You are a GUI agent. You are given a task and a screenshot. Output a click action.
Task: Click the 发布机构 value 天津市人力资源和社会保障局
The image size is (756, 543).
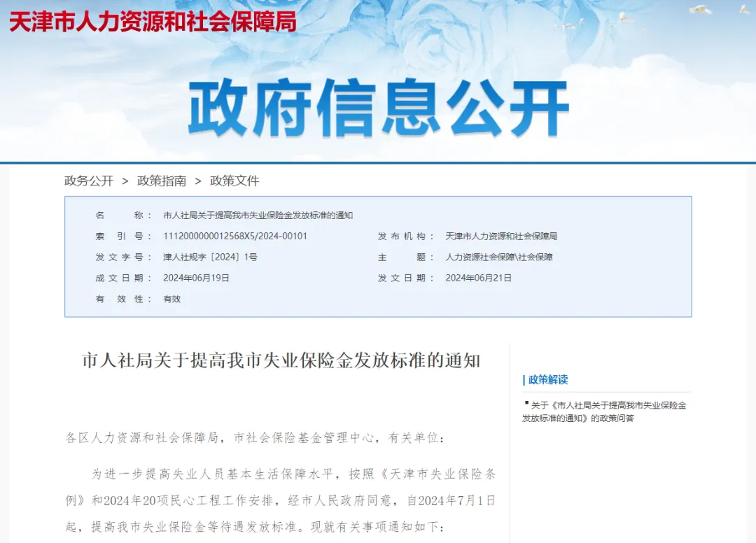pos(502,236)
